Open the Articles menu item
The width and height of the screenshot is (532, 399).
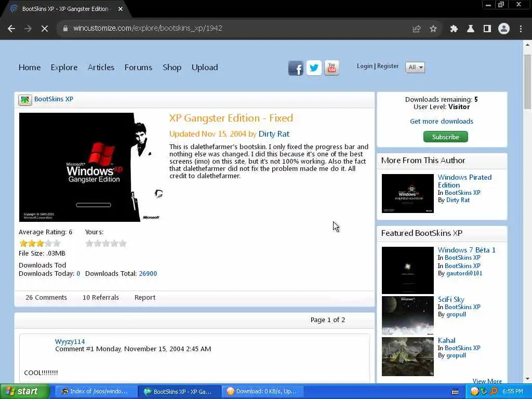pos(101,68)
